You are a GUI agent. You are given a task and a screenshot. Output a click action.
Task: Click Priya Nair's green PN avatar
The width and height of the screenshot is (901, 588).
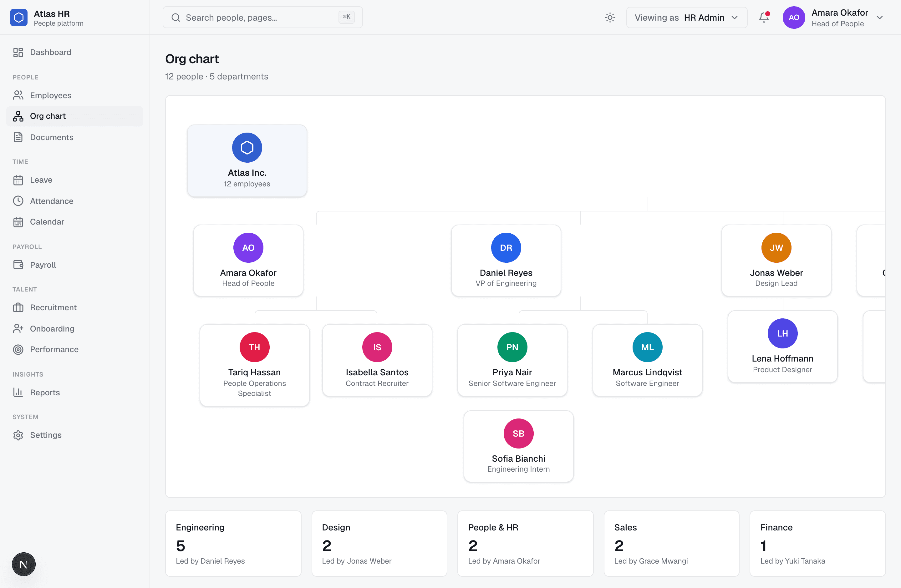(x=512, y=347)
